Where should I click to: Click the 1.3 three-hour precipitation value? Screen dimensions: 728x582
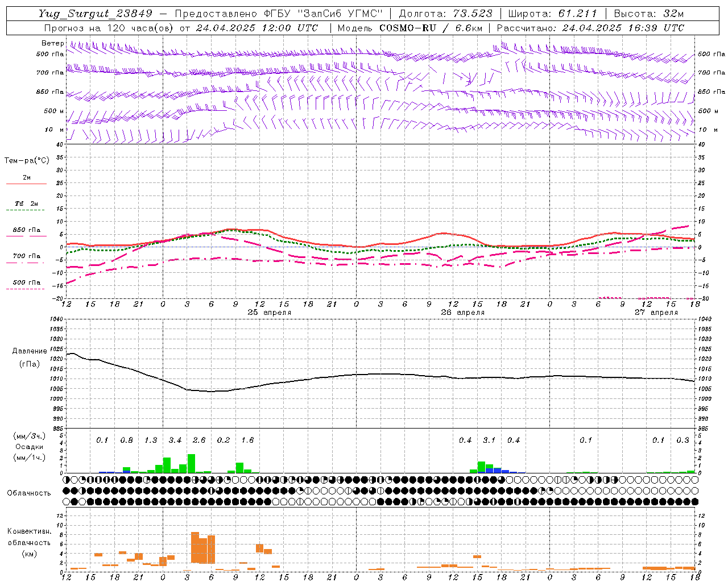click(151, 440)
